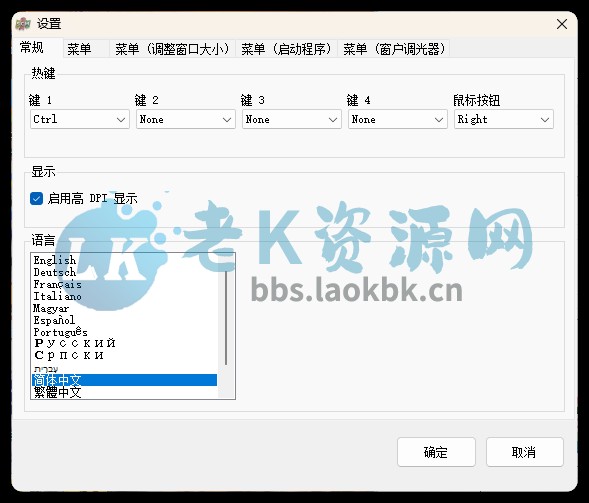This screenshot has width=589, height=503.
Task: Select English in language list
Action: click(54, 260)
